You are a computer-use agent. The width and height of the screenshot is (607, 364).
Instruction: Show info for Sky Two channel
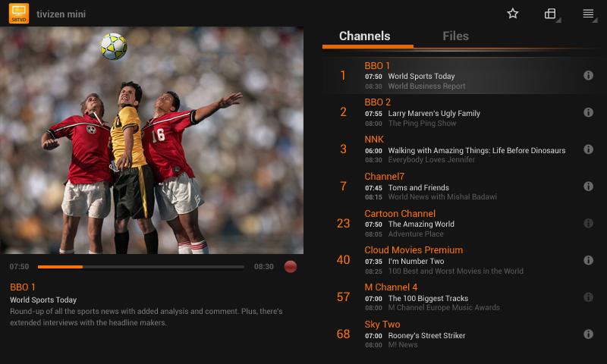tap(588, 334)
